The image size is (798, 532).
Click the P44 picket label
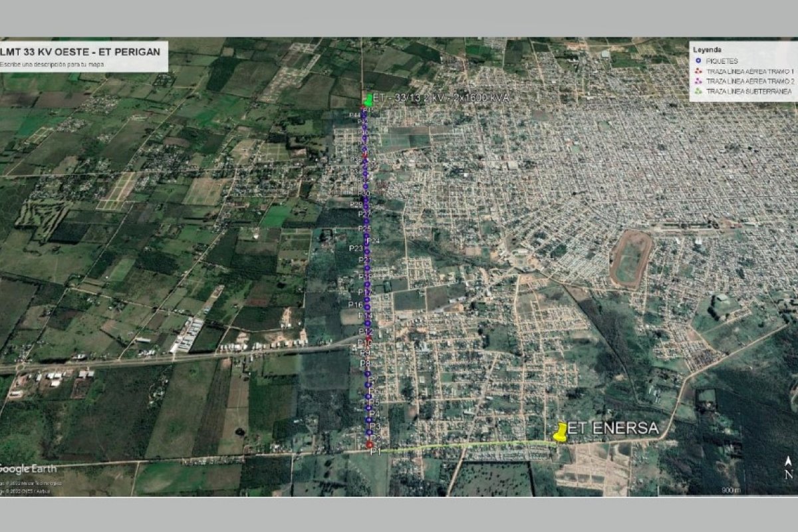354,114
